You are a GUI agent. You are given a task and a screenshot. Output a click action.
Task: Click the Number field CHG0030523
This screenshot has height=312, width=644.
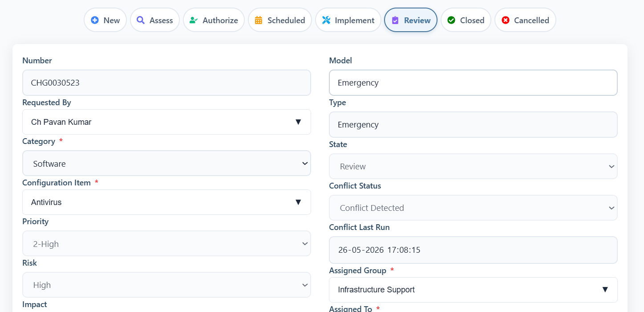(x=166, y=82)
